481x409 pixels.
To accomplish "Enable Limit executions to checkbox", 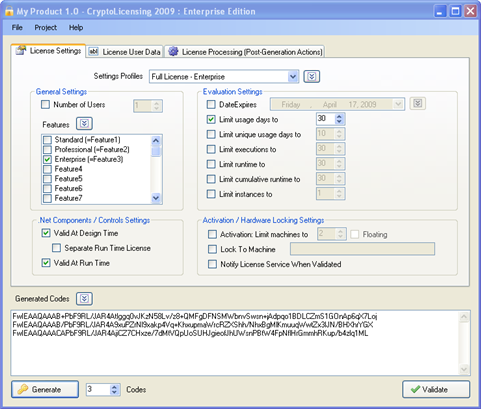I will click(x=211, y=149).
